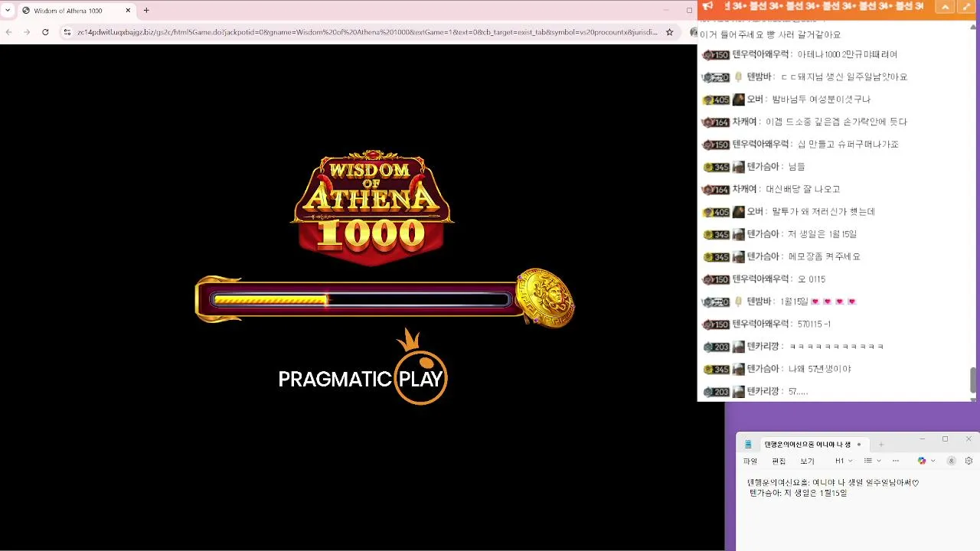
Task: Reload the Wisdom of Athena browser page
Action: coord(45,32)
